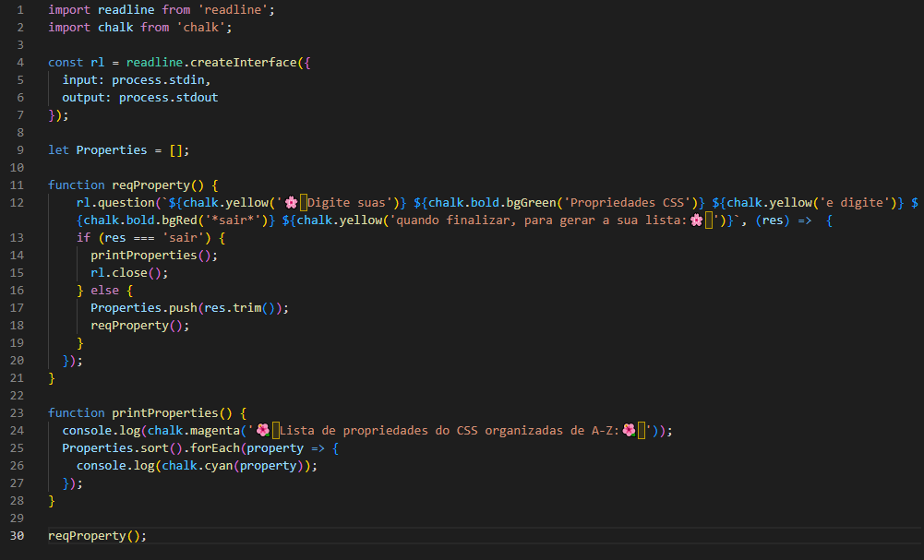Click process.stdout on the output line
Viewport: 924px width, 560px height.
[x=168, y=96]
